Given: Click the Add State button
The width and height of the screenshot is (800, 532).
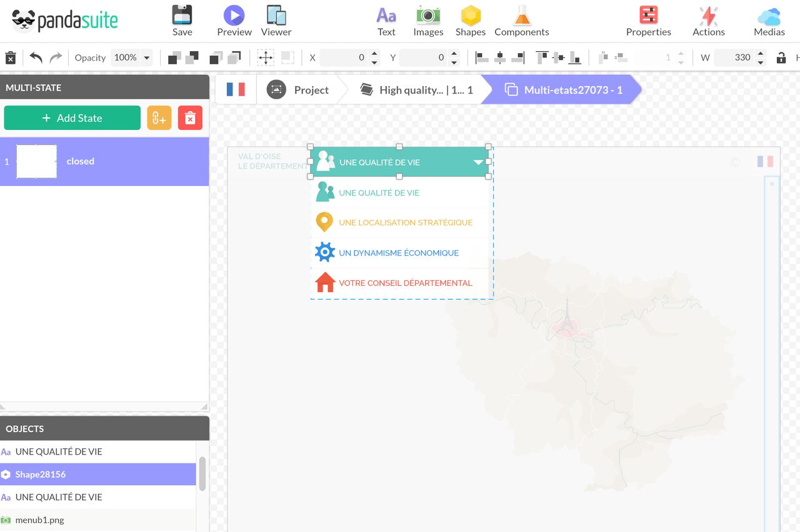Looking at the screenshot, I should click(72, 117).
